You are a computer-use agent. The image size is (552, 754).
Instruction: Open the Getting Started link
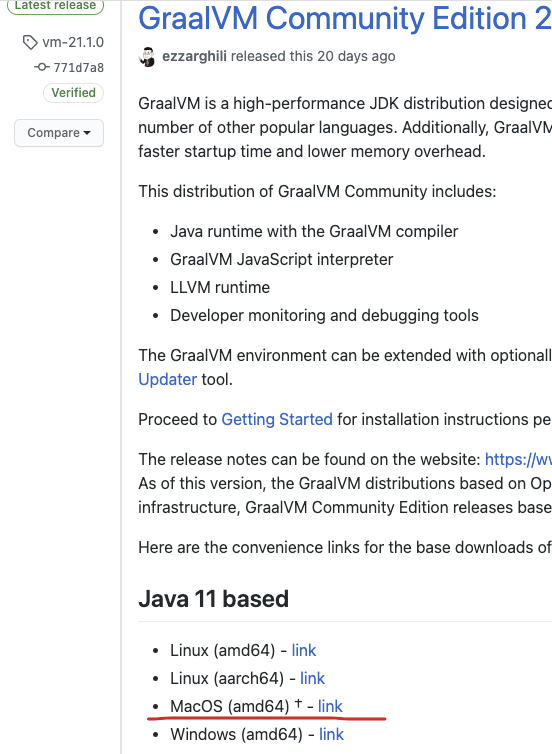point(276,419)
